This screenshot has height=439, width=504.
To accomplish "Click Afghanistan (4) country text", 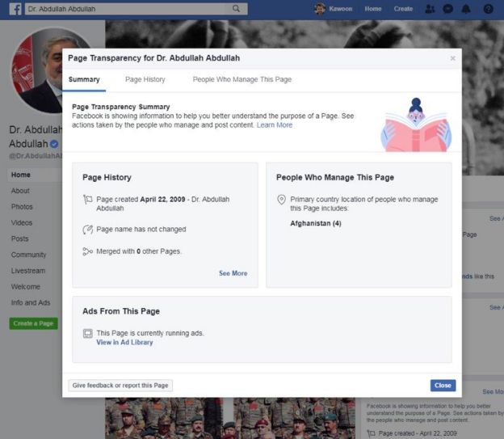I will (316, 223).
